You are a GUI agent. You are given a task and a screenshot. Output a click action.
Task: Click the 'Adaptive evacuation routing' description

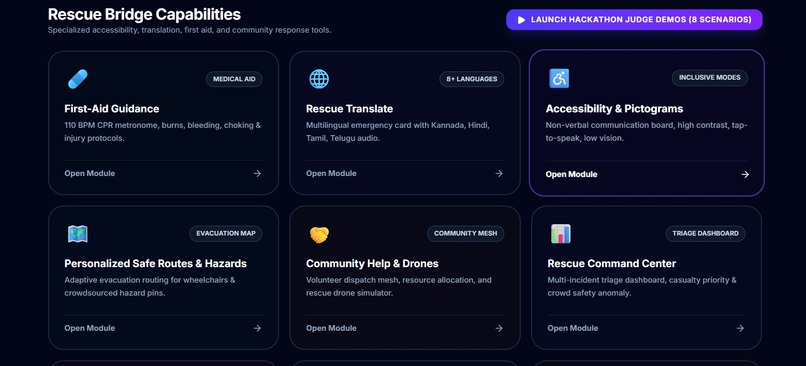(150, 286)
